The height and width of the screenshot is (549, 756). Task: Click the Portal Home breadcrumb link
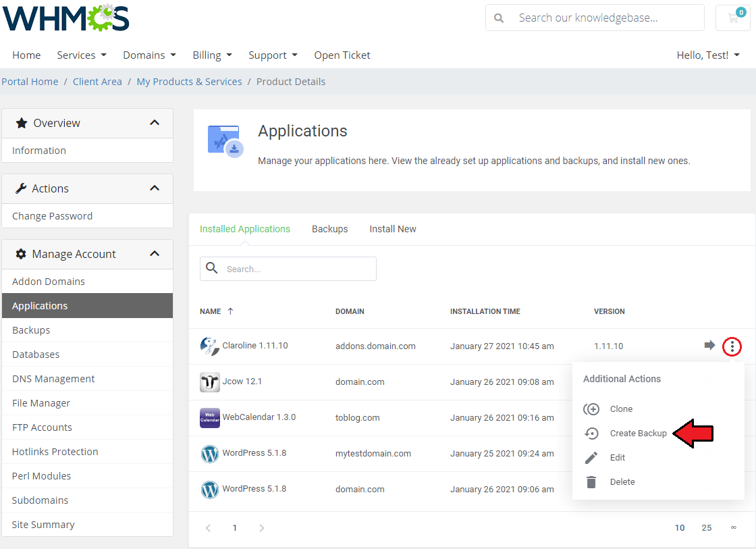(x=30, y=82)
